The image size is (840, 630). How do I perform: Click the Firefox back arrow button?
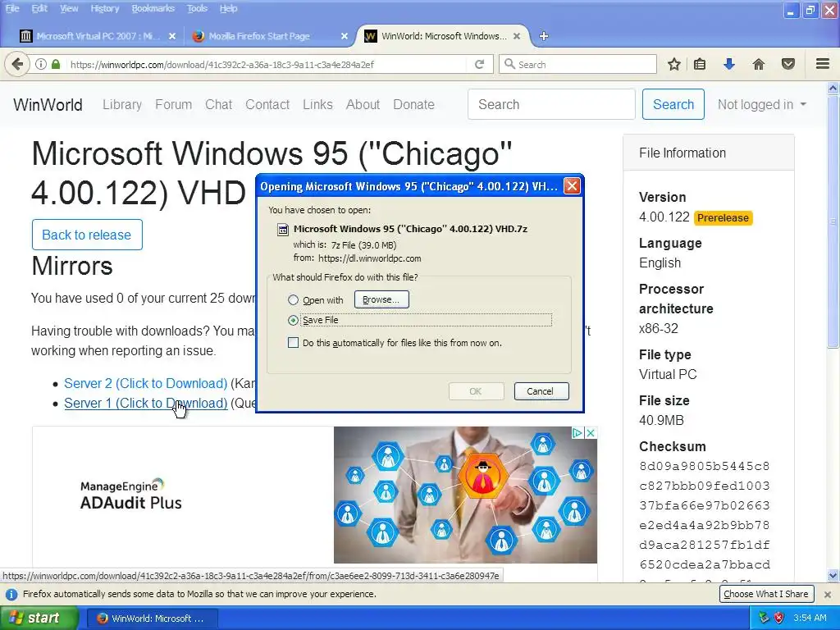[16, 64]
